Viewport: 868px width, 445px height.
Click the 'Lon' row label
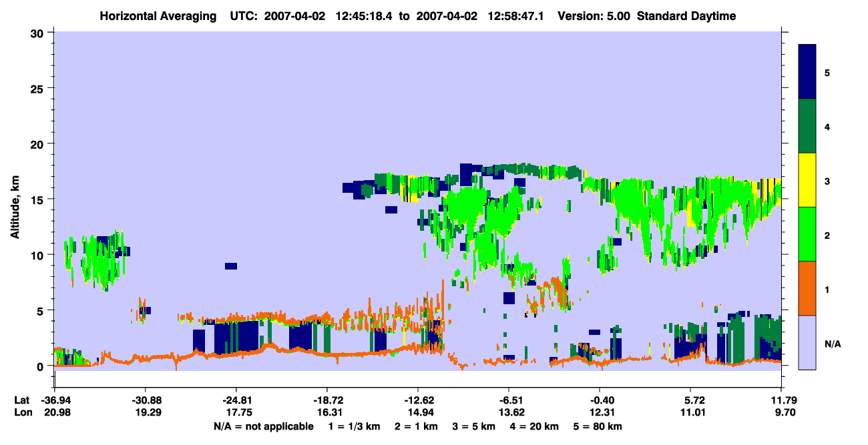(x=23, y=413)
